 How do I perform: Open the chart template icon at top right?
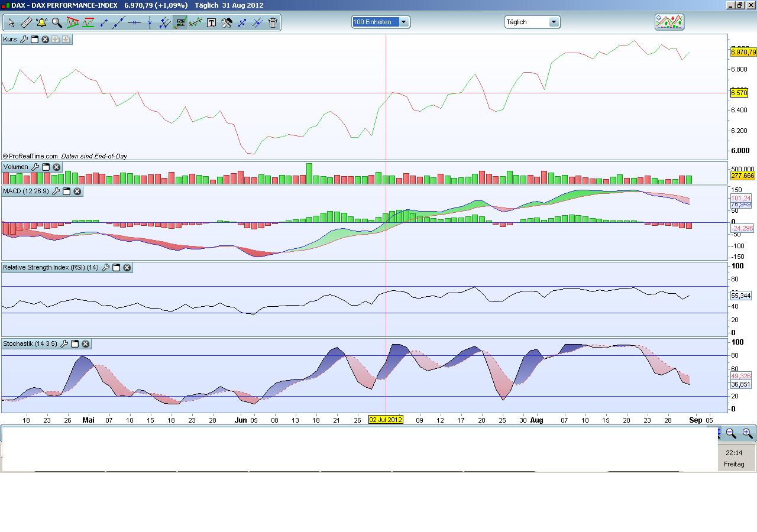(x=669, y=22)
